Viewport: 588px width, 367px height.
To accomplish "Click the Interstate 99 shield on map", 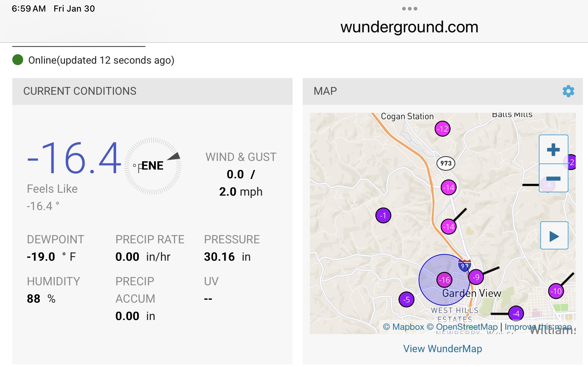I will pos(465,266).
